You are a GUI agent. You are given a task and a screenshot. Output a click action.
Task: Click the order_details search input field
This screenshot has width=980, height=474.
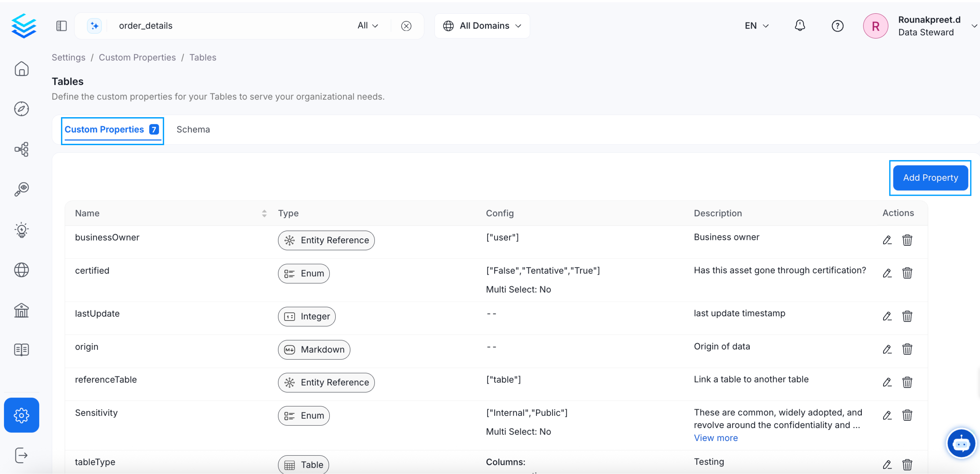[x=228, y=26]
